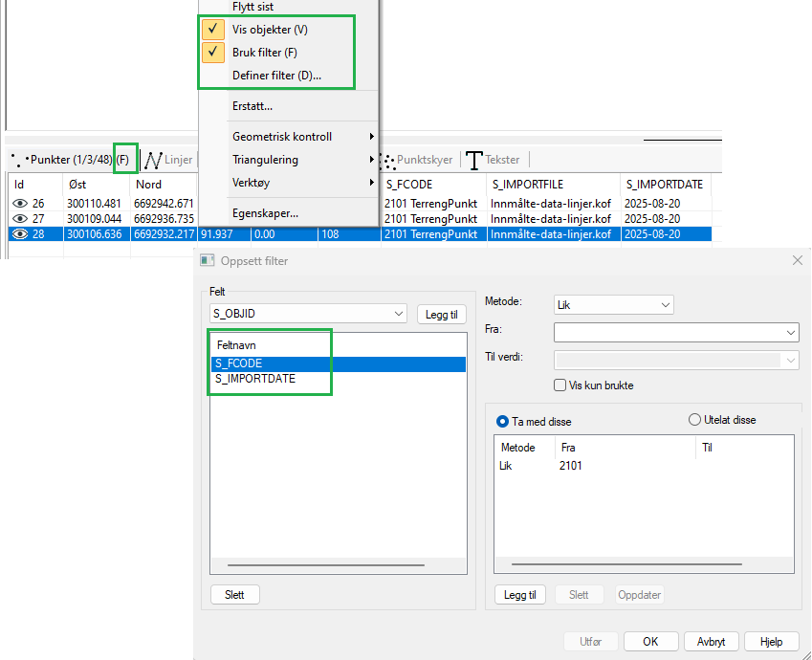Toggle visibility eye for point 26

click(x=19, y=203)
